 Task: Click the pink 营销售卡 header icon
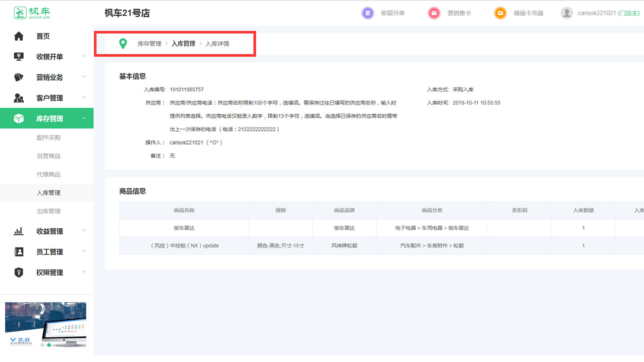434,13
